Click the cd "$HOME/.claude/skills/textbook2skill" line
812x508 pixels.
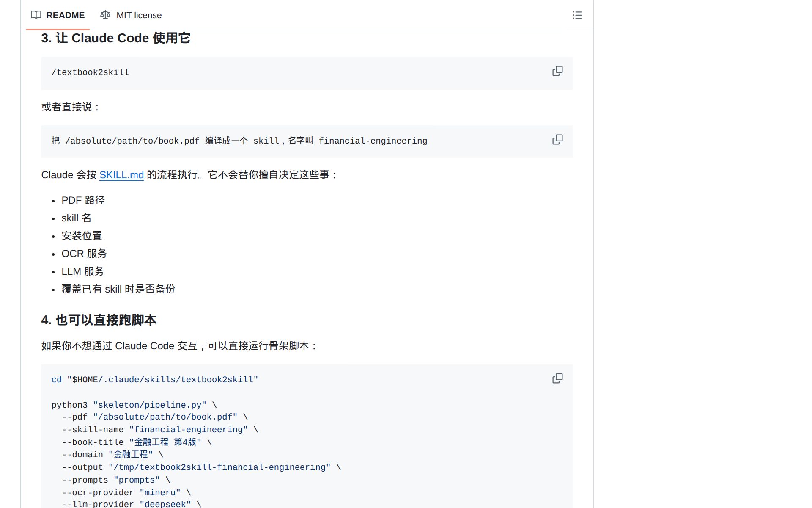pos(155,380)
